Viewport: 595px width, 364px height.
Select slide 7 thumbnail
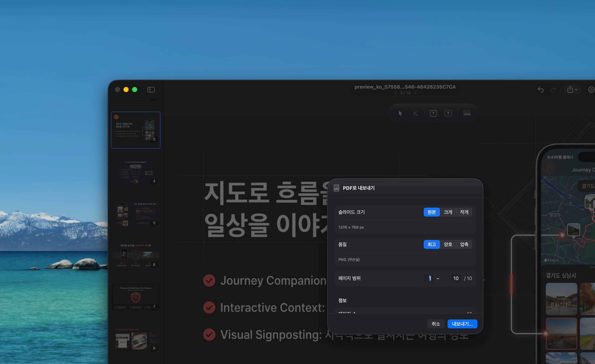(x=136, y=297)
